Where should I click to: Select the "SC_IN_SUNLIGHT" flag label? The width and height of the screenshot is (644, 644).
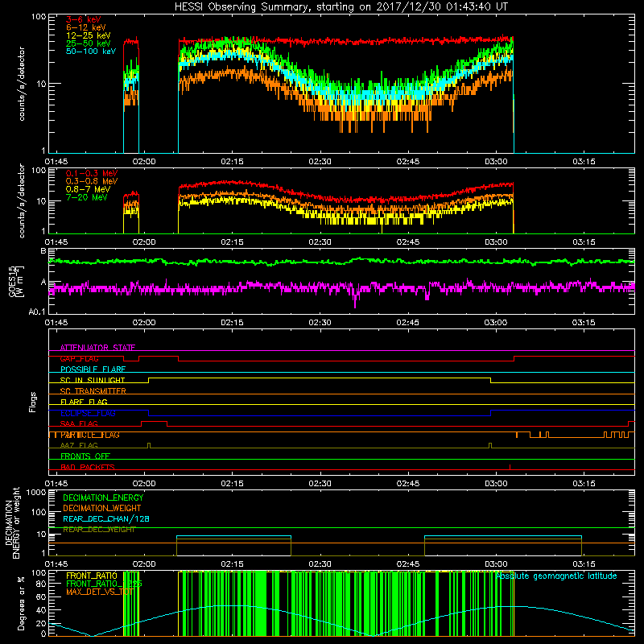coord(93,380)
